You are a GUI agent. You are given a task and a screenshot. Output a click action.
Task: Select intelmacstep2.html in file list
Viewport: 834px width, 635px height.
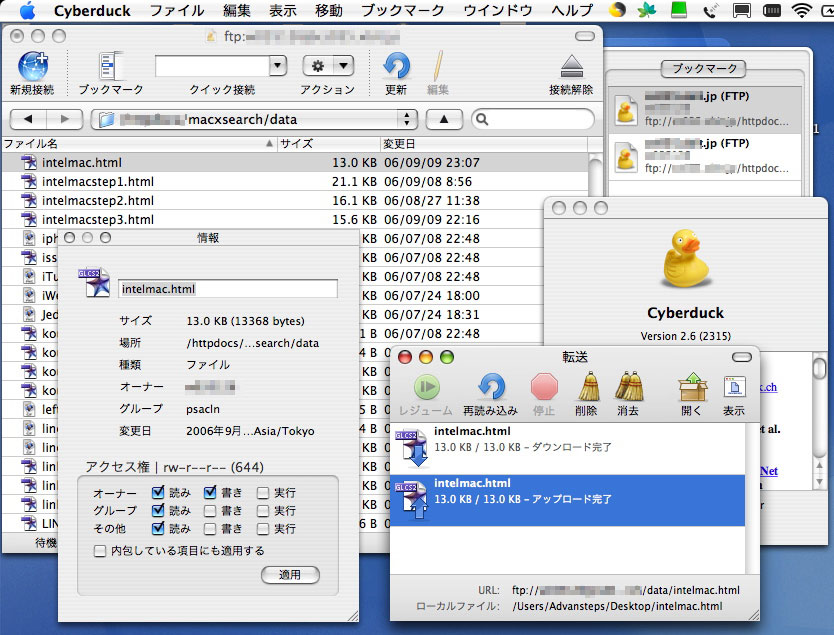tap(97, 201)
